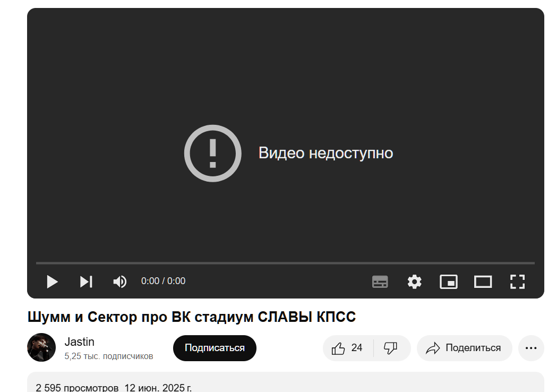Seek on the video progress bar
Image resolution: width=548 pixels, height=392 pixels.
(x=285, y=263)
